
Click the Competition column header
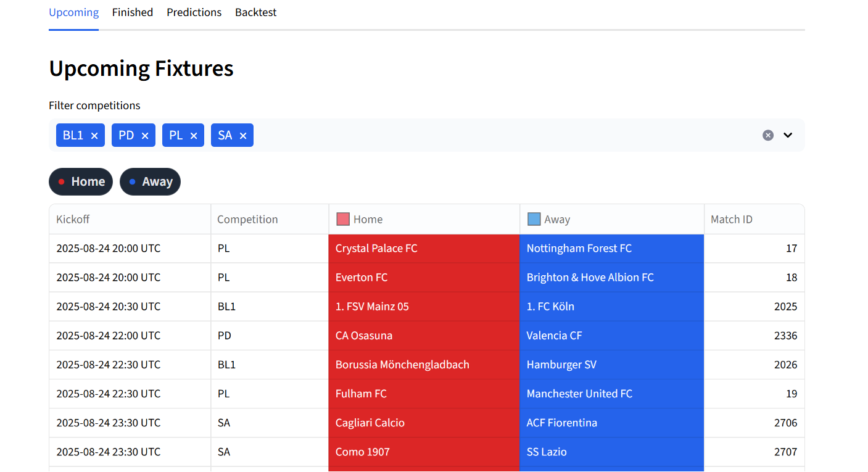(247, 219)
